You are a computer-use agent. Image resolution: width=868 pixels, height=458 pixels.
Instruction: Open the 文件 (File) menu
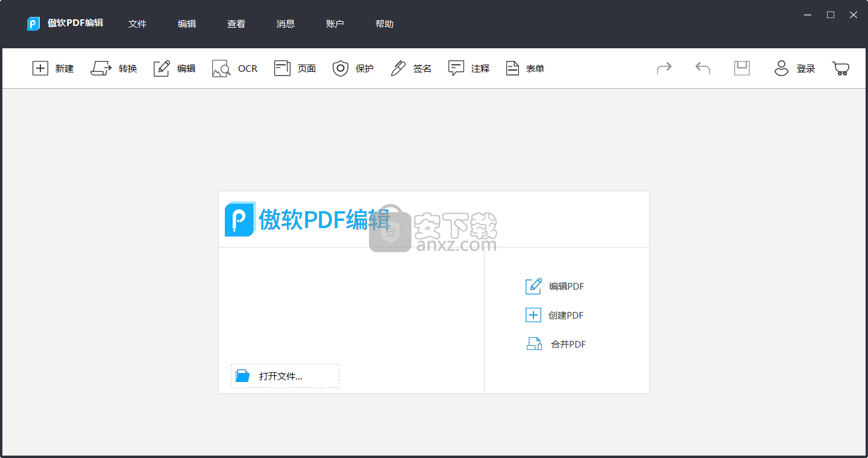click(137, 24)
